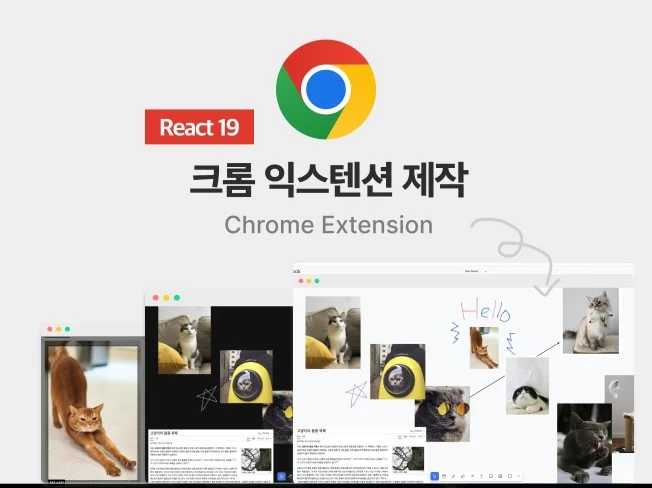Click the React 19 red badge
Screen dimensions: 652x488
click(199, 127)
